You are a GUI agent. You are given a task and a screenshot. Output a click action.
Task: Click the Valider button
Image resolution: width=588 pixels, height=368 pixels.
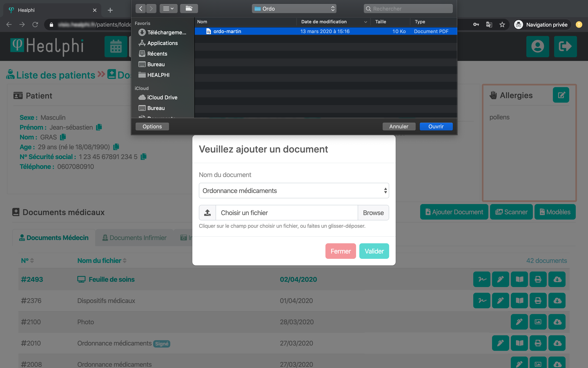tap(374, 251)
